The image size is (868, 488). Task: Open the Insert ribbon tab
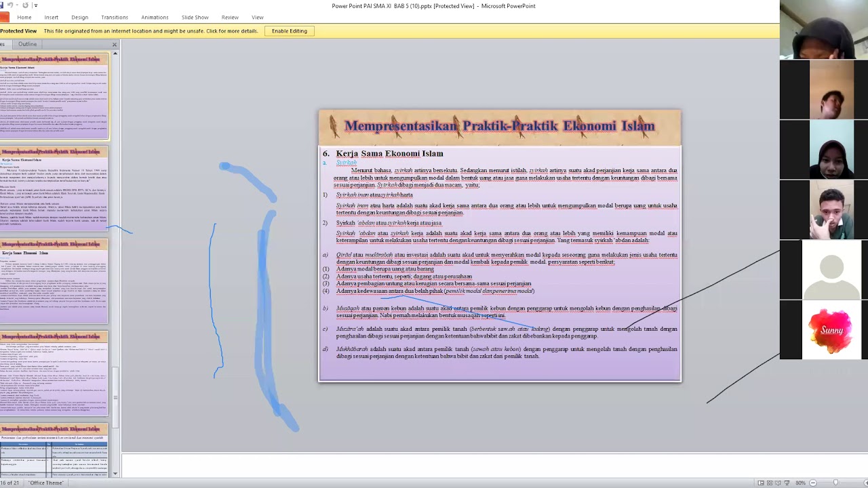tap(51, 17)
